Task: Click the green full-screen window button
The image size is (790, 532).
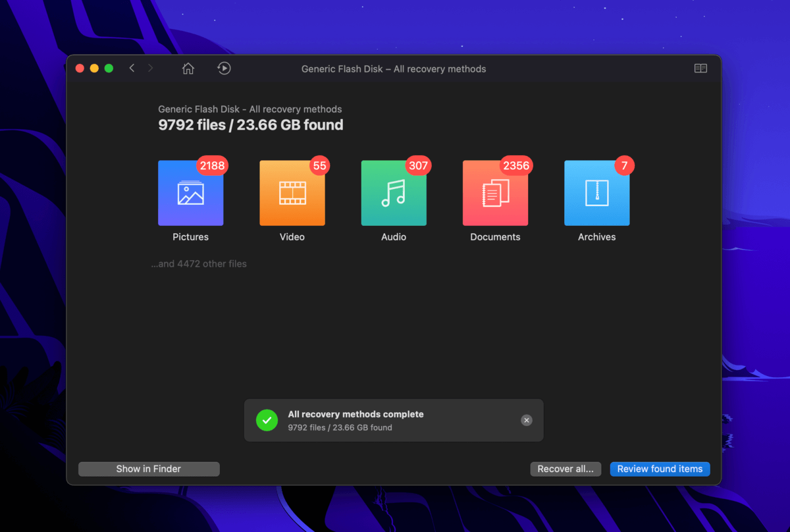Action: (x=109, y=68)
